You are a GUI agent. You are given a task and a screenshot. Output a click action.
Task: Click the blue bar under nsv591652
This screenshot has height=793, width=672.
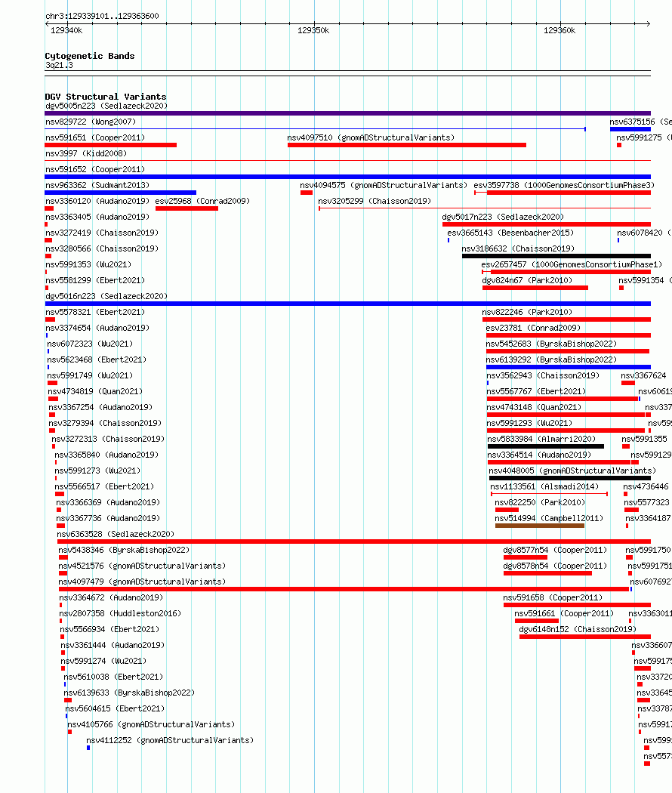coord(347,177)
